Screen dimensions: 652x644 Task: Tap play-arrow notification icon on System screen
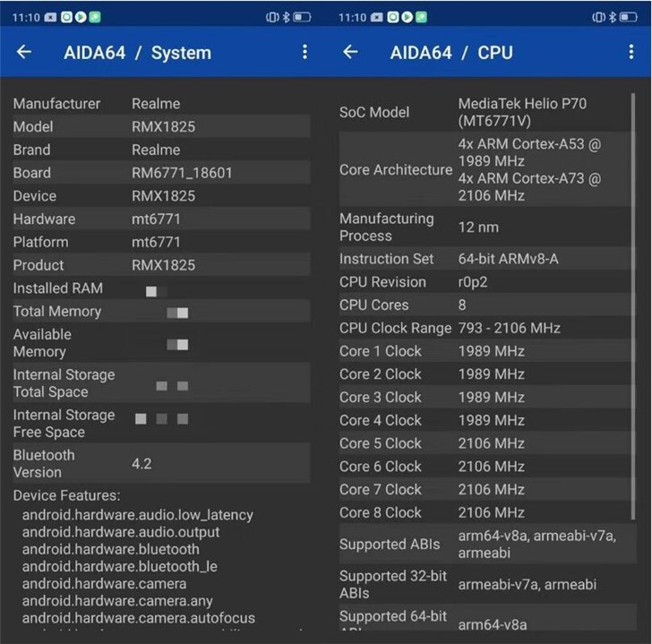tap(81, 17)
